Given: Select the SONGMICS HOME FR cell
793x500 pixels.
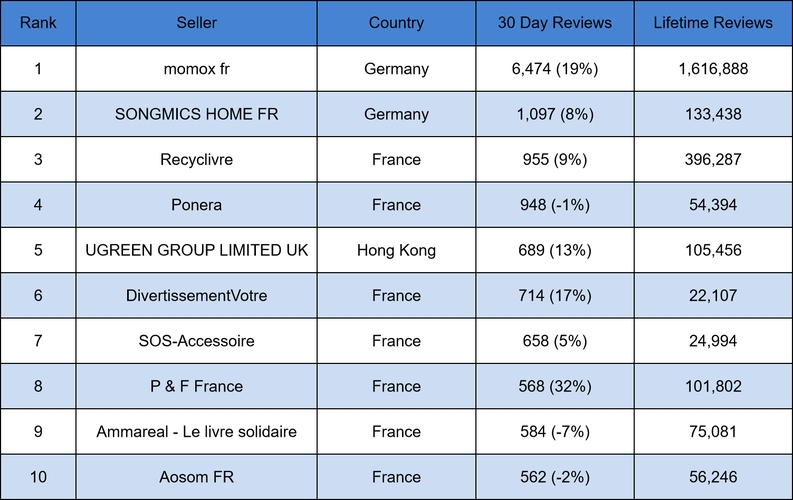Looking at the screenshot, I should (x=196, y=114).
